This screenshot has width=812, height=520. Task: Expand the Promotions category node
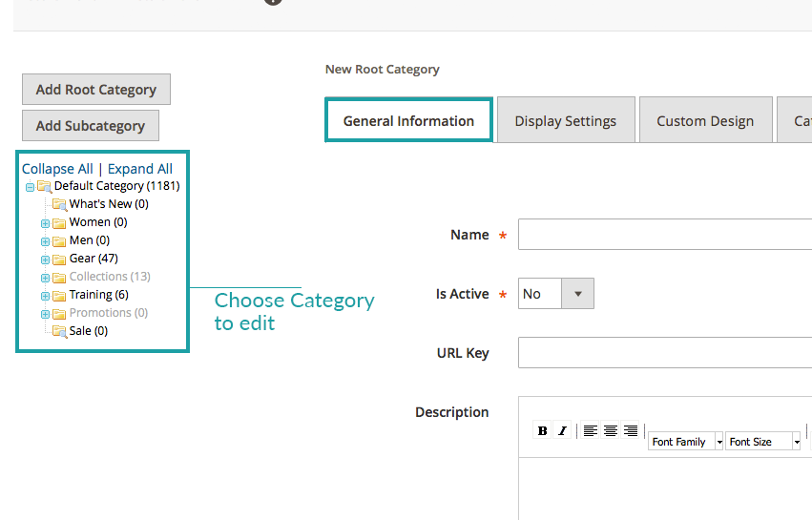[x=45, y=314]
